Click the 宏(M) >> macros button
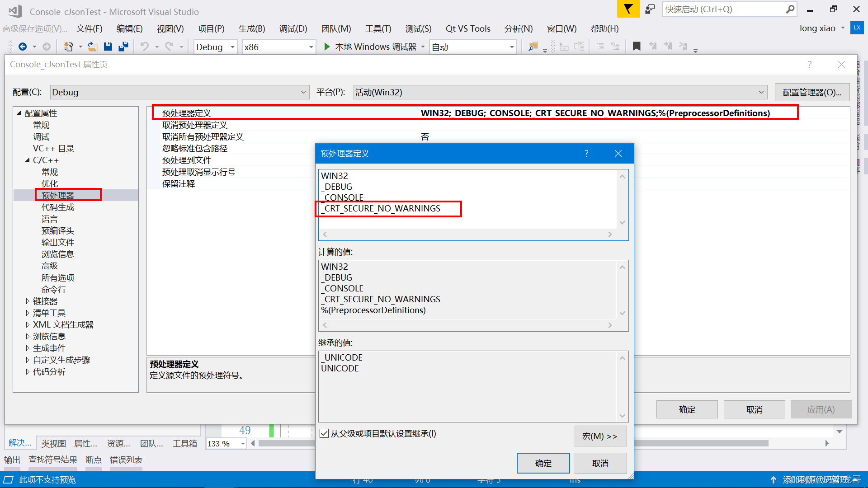Viewport: 868px width, 488px height. tap(599, 436)
